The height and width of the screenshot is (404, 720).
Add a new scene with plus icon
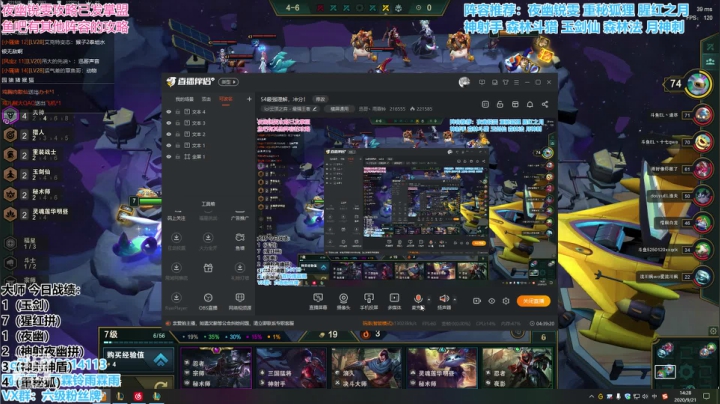249,99
